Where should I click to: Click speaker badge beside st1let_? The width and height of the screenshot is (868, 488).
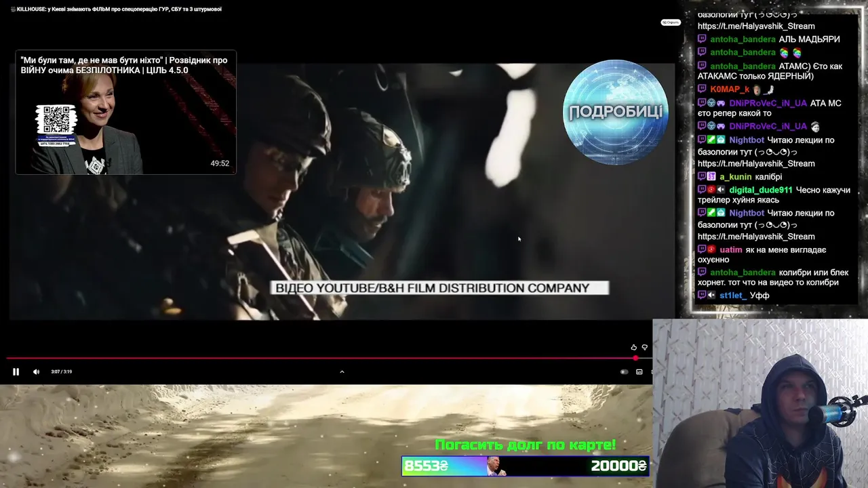[x=711, y=296]
